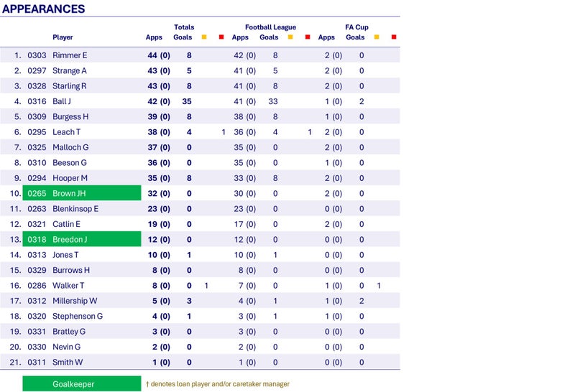Click the FA Cup heading
This screenshot has height=392, width=575.
tap(356, 27)
